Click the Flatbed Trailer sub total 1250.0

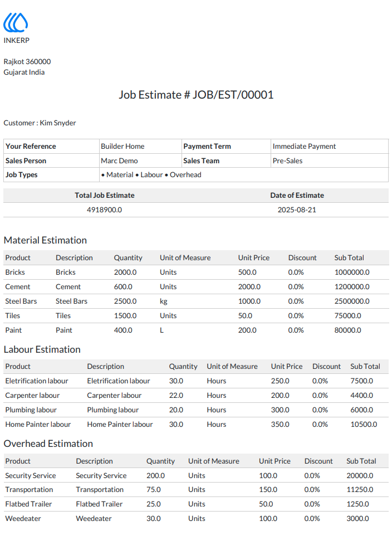point(357,504)
